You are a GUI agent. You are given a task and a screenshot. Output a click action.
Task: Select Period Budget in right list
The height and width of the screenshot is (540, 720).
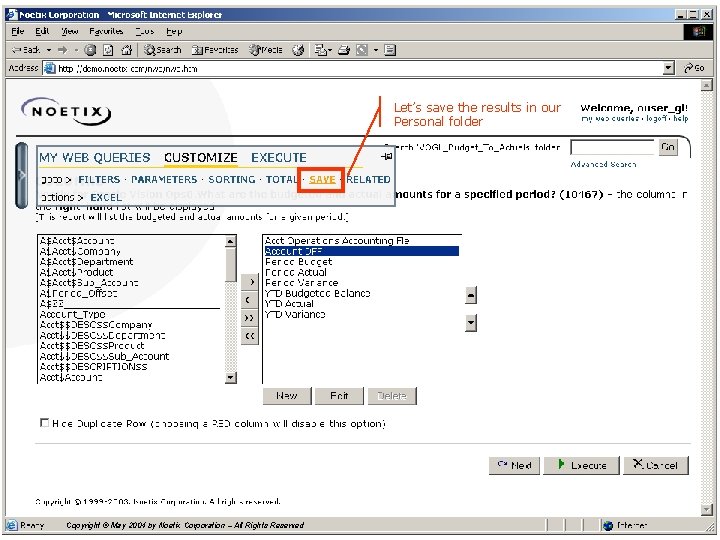pyautogui.click(x=298, y=262)
